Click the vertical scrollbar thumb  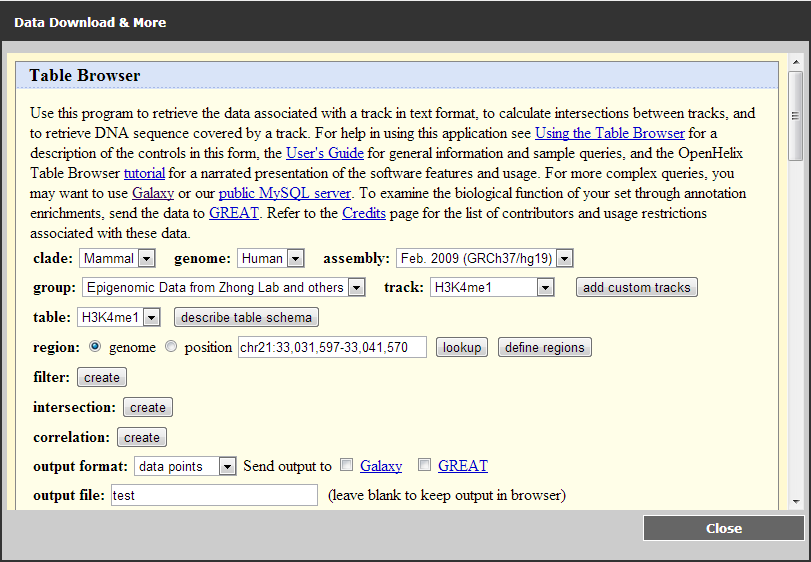point(795,116)
